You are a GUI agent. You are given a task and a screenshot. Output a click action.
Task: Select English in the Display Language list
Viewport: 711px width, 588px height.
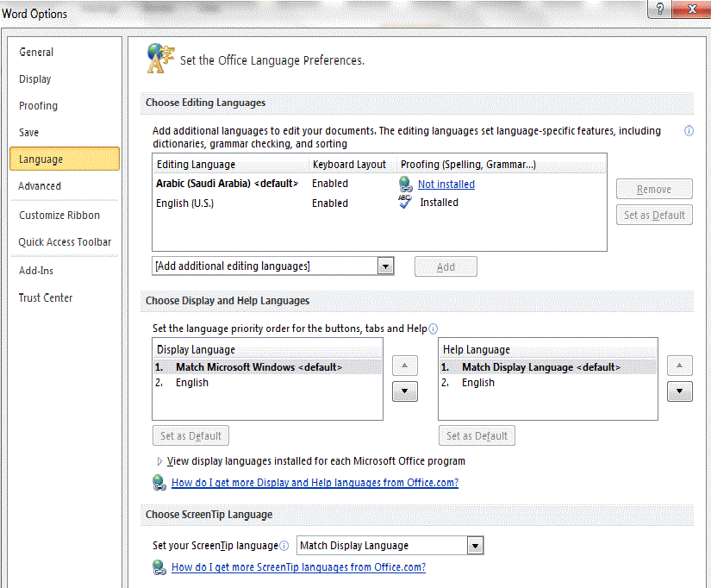pyautogui.click(x=267, y=383)
